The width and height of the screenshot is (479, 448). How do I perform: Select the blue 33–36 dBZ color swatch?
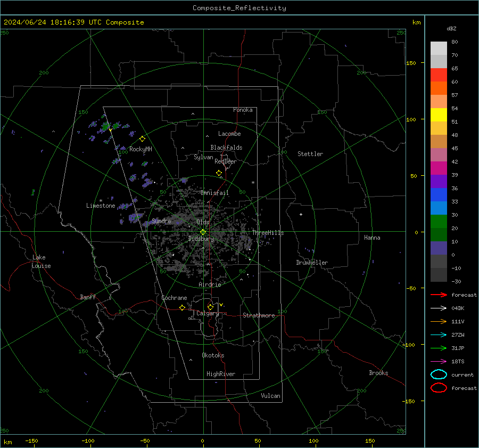(x=439, y=195)
